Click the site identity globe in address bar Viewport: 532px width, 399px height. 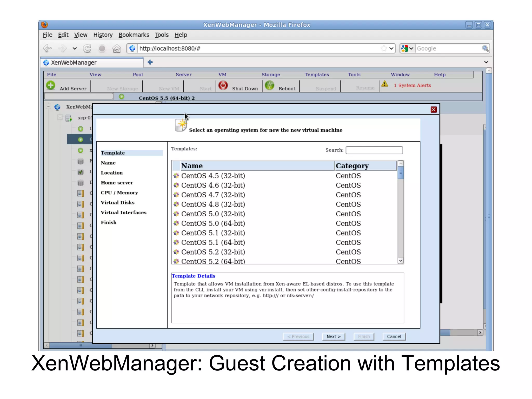[x=132, y=48]
